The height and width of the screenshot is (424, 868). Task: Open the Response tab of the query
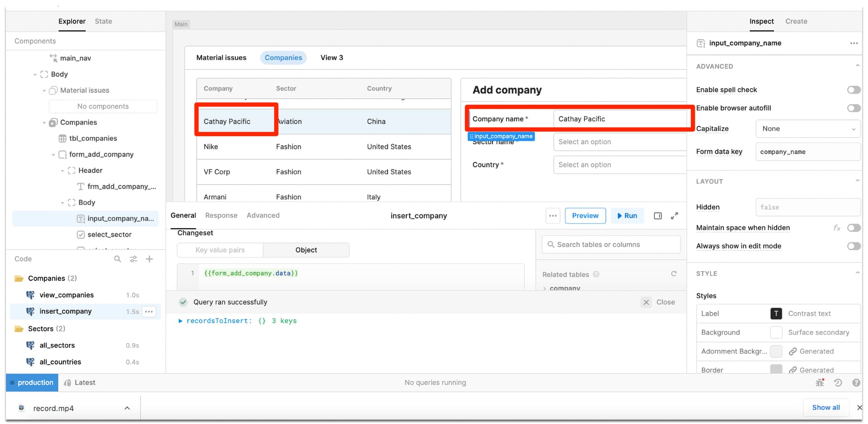pyautogui.click(x=221, y=215)
